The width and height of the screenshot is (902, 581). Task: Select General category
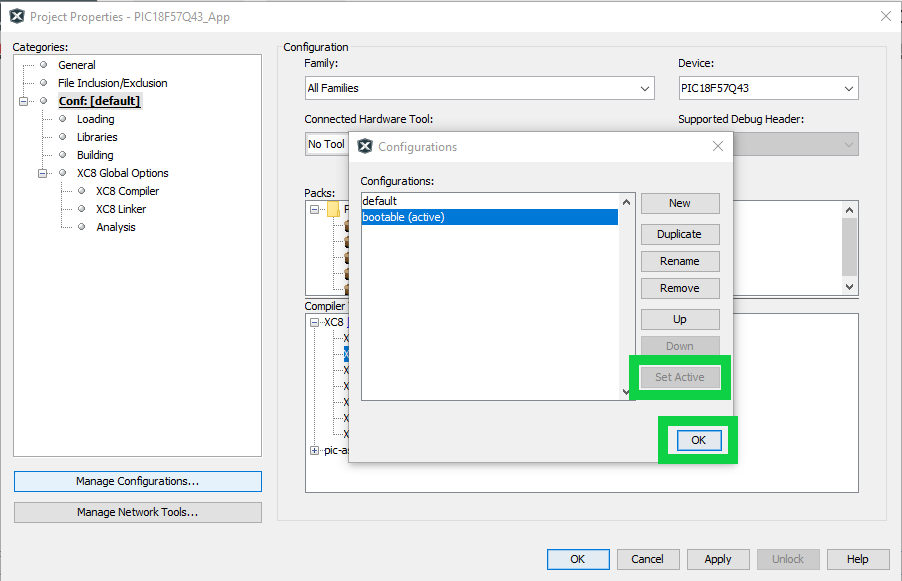point(77,65)
